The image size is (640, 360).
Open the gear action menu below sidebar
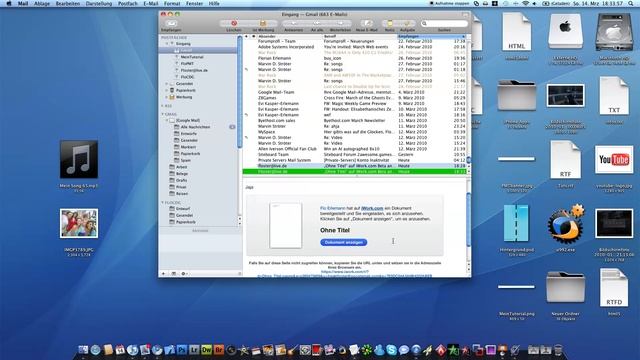(x=184, y=273)
